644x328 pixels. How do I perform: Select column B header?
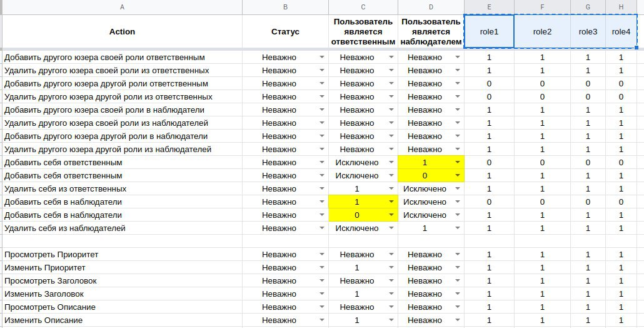click(x=285, y=7)
